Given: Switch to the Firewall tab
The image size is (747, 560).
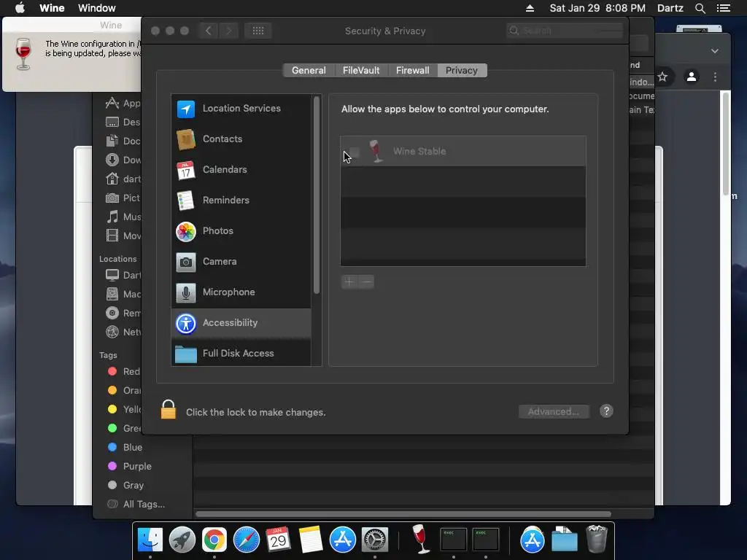Looking at the screenshot, I should tap(413, 71).
